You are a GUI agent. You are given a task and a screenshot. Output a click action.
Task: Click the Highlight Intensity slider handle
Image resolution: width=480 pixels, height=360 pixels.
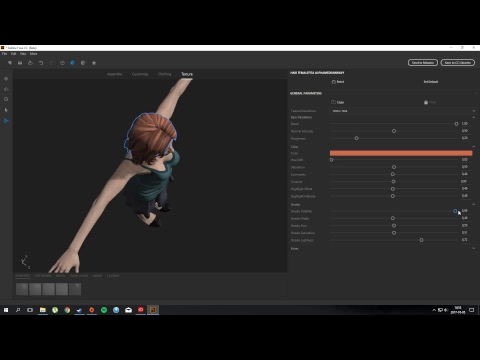(x=393, y=196)
